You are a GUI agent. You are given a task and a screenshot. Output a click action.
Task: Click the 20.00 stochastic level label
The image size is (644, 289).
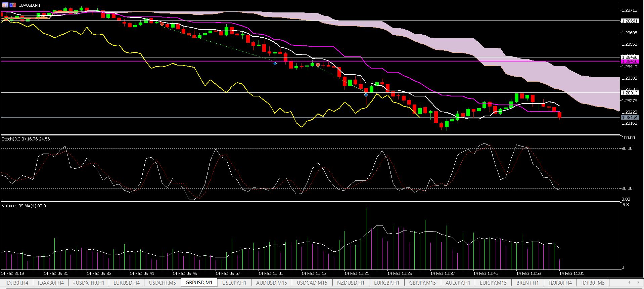tap(627, 188)
